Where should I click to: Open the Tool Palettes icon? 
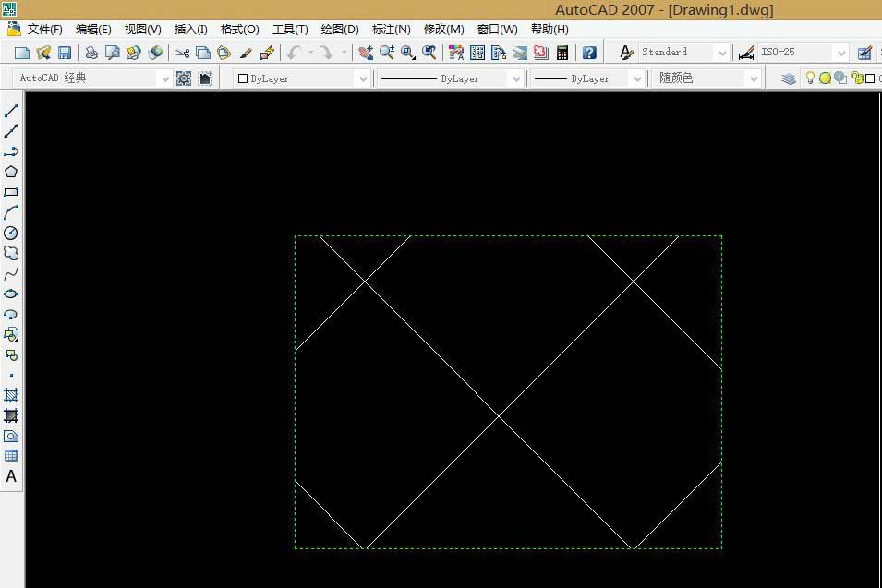(x=499, y=53)
